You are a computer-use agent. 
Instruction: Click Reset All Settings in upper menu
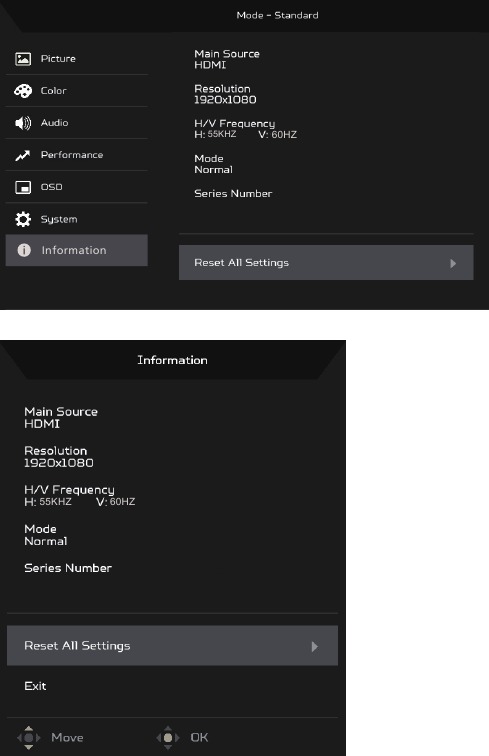pos(326,262)
